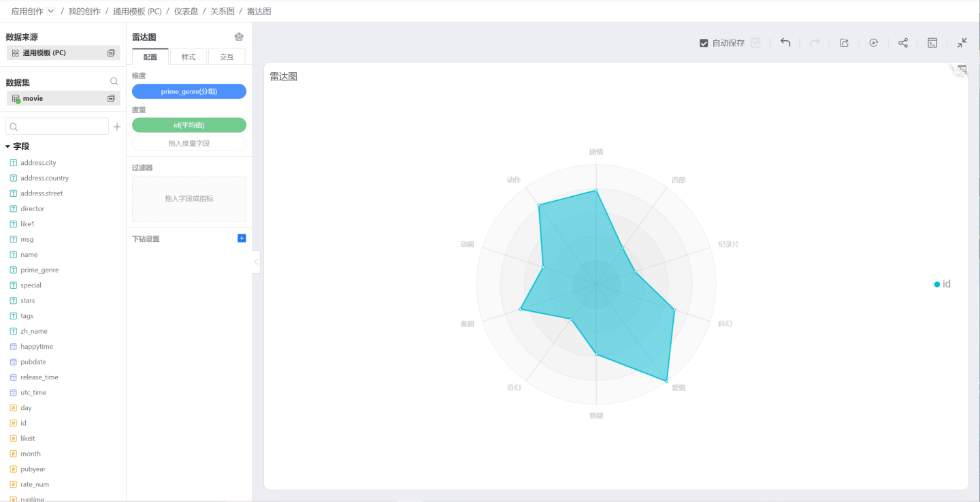Screen dimensions: 980x502
Task: Click the search icon beside 数据集
Action: pyautogui.click(x=114, y=82)
